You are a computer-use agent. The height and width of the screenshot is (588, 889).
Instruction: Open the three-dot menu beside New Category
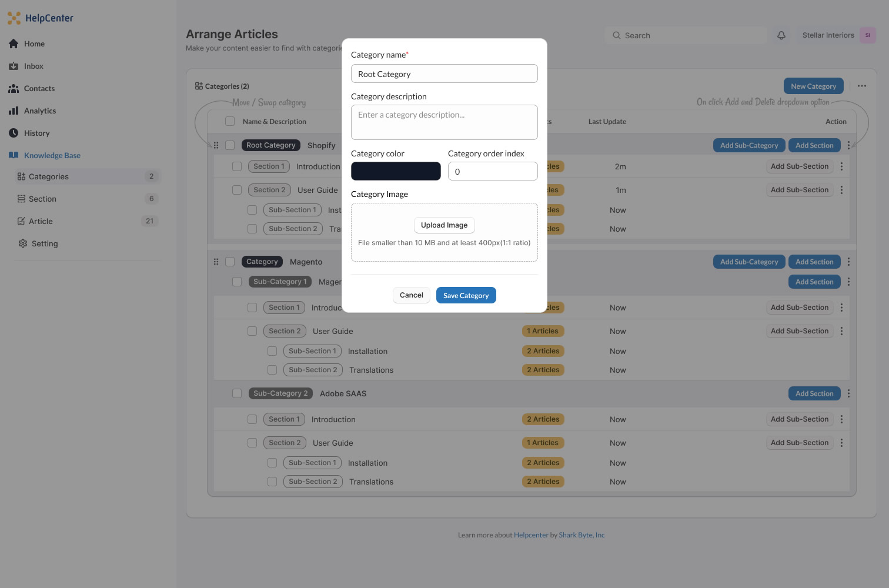click(x=862, y=86)
